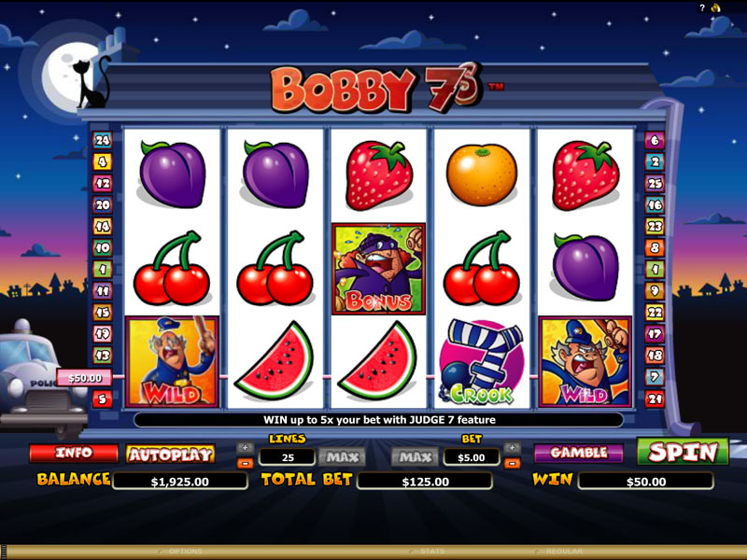Click the Crook symbol on reel four
The image size is (747, 560).
point(482,362)
